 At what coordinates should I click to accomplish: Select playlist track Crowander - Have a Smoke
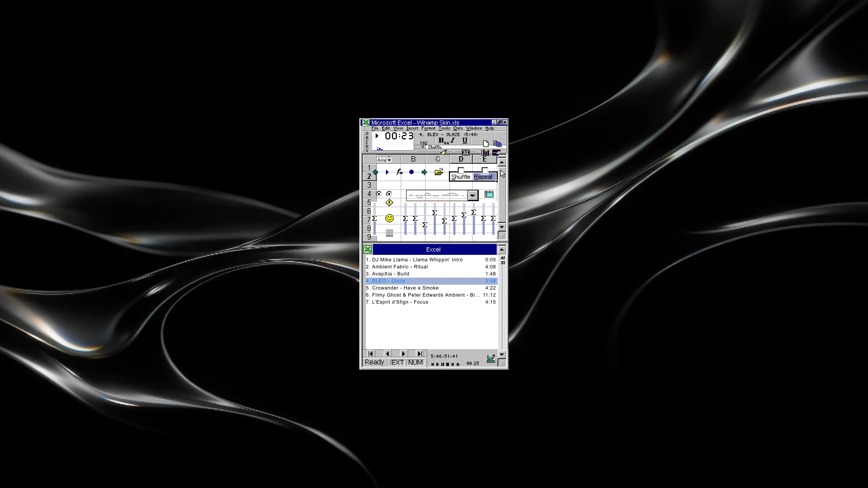tap(431, 288)
